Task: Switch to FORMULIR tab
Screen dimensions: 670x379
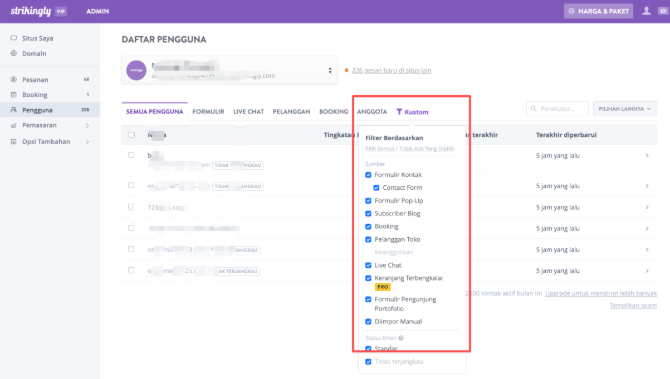Action: click(x=208, y=112)
